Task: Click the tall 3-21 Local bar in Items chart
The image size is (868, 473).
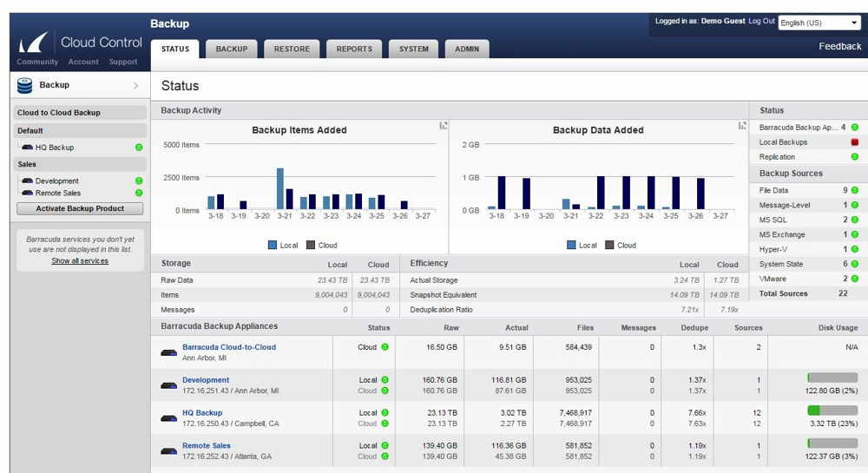Action: 280,188
